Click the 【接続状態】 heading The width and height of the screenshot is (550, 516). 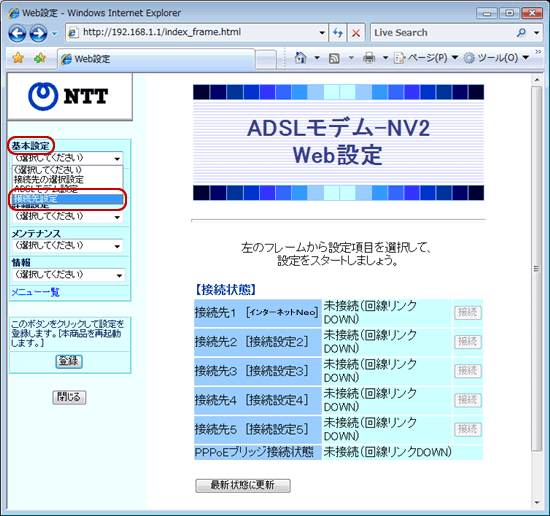tap(226, 290)
